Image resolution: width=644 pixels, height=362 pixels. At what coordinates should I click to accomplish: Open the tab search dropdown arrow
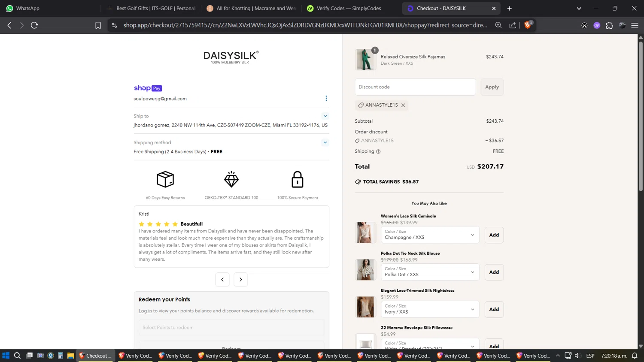click(x=579, y=8)
